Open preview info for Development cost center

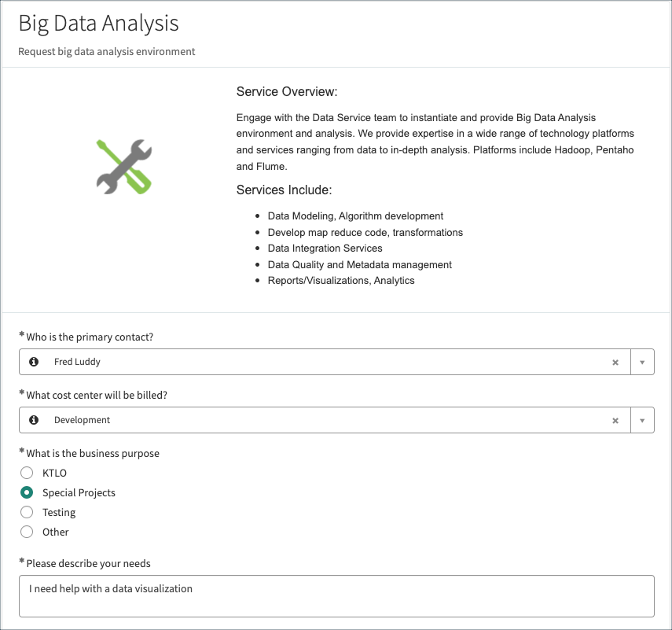pos(32,420)
